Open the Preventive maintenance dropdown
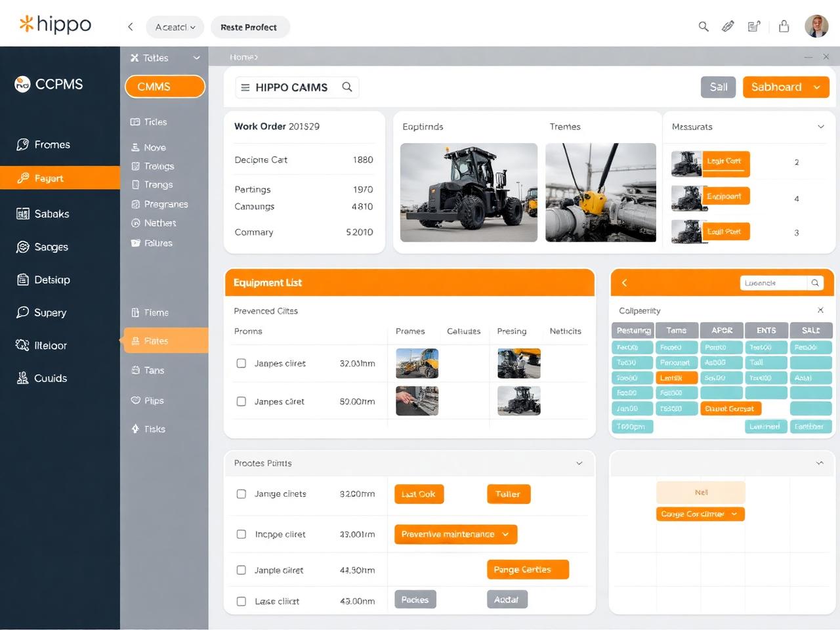840x630 pixels. tap(455, 534)
